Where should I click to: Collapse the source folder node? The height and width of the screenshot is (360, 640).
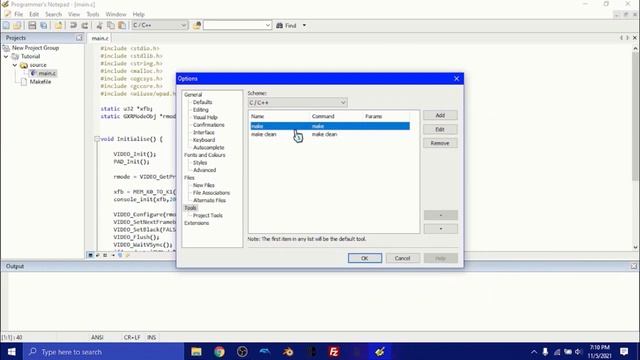pyautogui.click(x=15, y=65)
